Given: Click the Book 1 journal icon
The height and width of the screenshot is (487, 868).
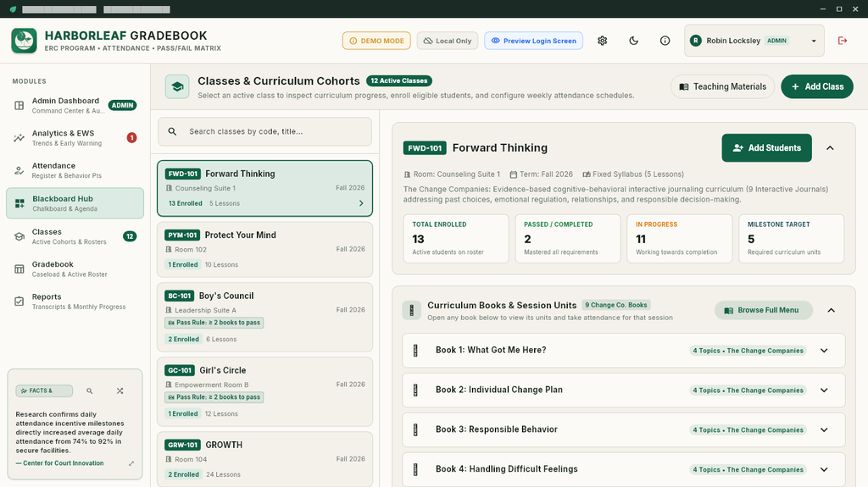Looking at the screenshot, I should [x=415, y=351].
